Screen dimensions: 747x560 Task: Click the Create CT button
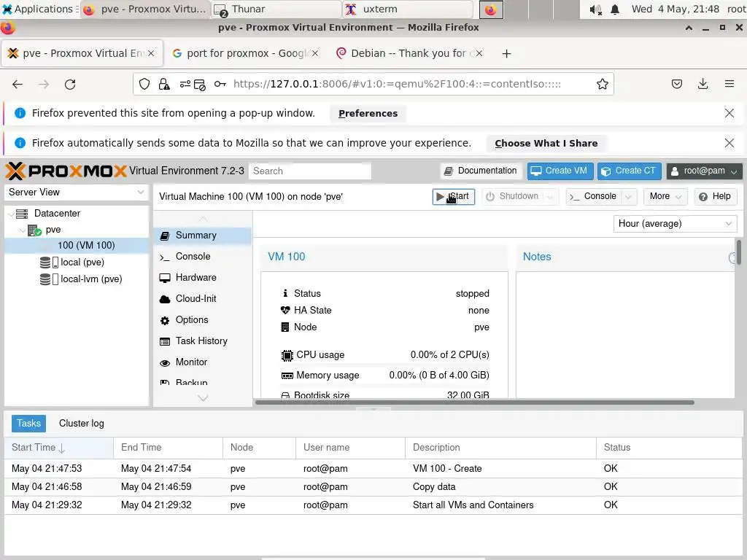pos(630,171)
